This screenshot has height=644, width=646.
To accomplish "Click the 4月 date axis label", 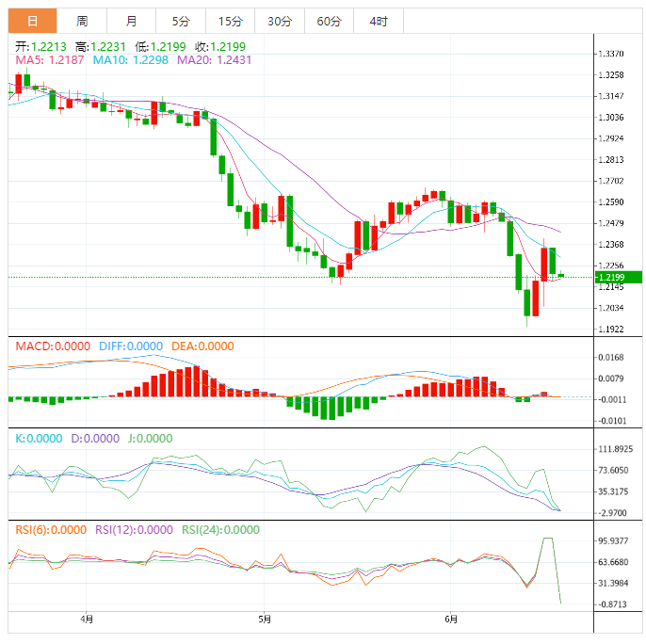I will (x=87, y=619).
